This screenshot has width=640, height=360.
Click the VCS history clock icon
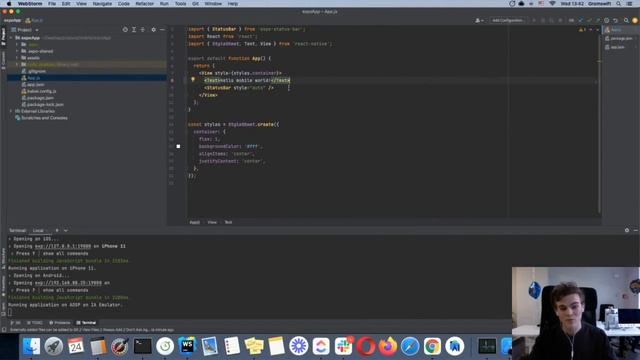607,20
